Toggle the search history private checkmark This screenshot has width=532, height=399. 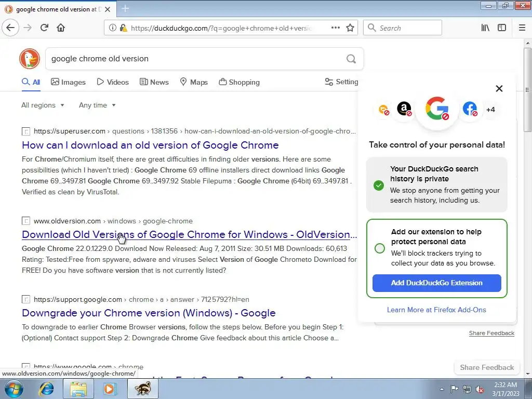click(379, 185)
